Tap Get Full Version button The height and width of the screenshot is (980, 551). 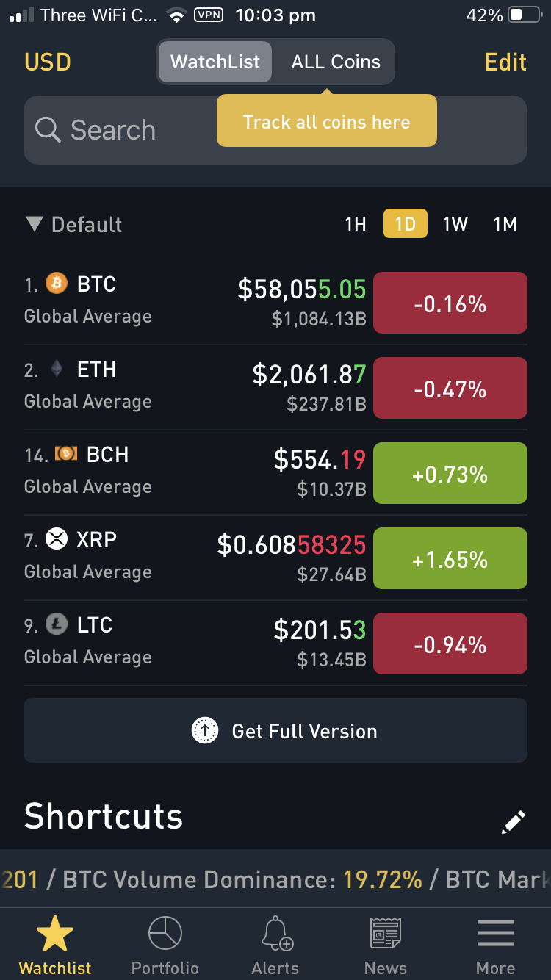(x=275, y=730)
